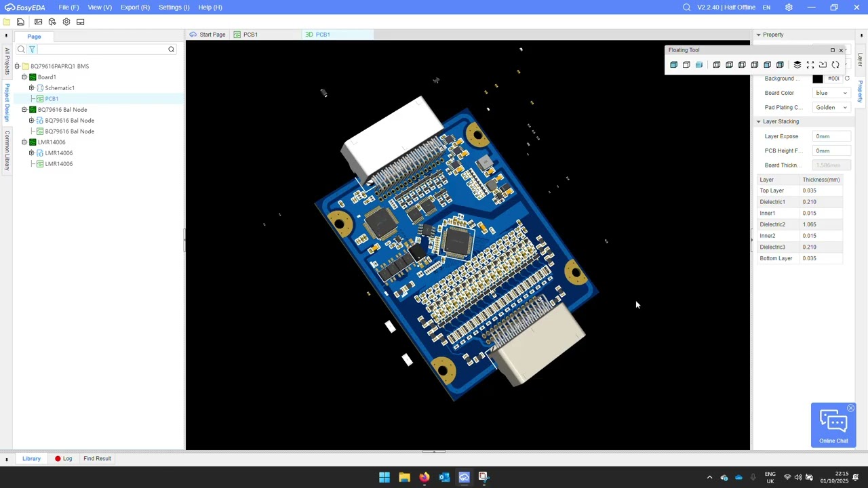This screenshot has width=868, height=488.
Task: Open the Common Library side tab
Action: pos(7,150)
